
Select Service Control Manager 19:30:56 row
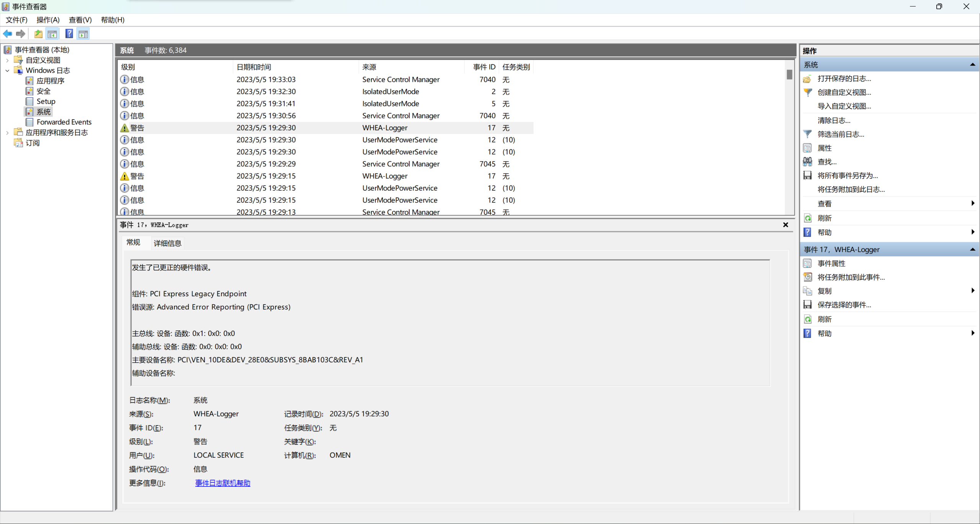tap(325, 116)
